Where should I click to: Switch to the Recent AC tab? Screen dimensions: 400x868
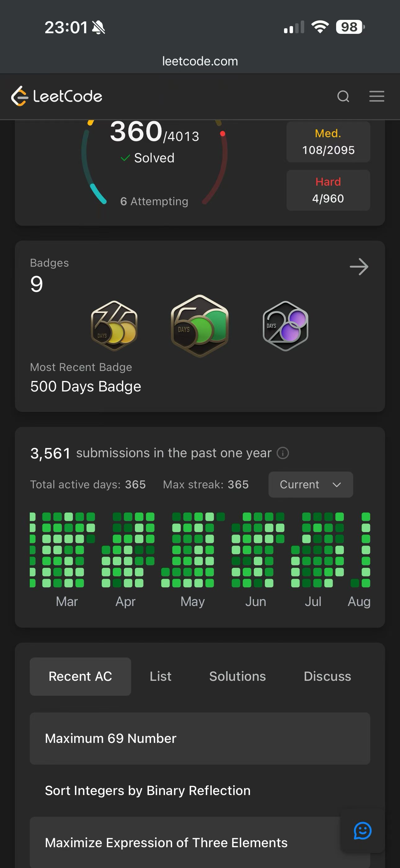coord(80,676)
